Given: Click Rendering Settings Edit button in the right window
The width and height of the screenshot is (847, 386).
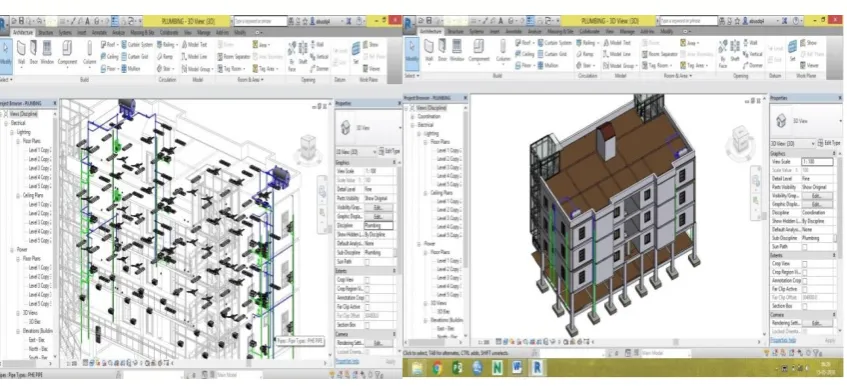Looking at the screenshot, I should tap(816, 323).
